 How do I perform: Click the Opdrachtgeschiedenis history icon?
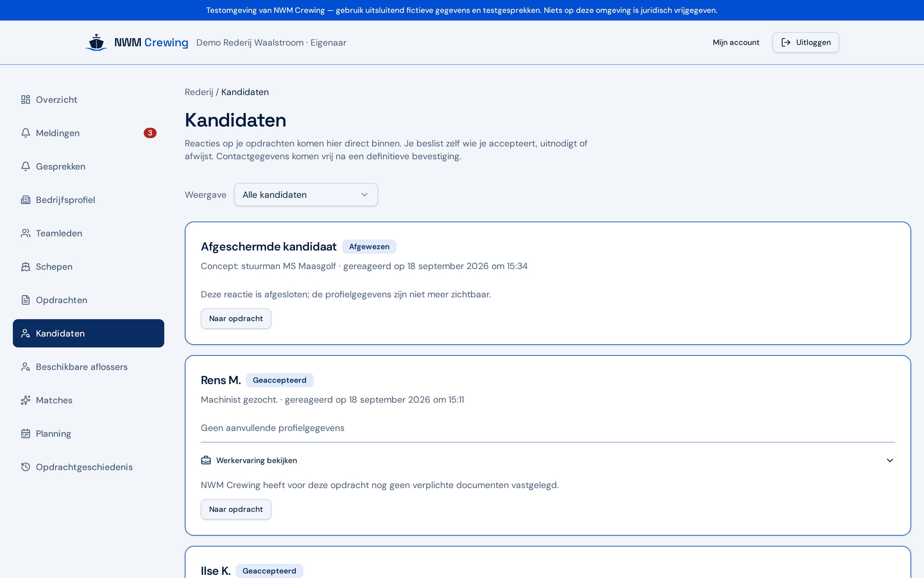coord(26,467)
